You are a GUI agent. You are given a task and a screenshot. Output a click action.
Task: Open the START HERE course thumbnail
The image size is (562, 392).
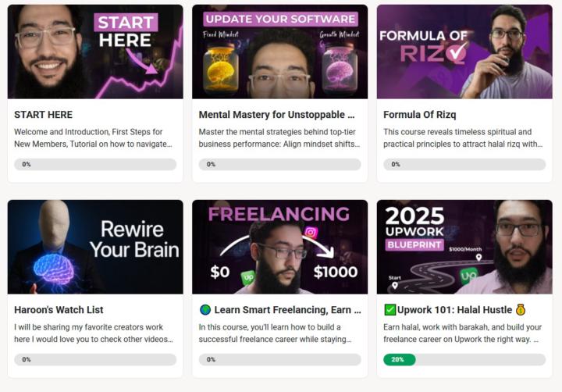tap(95, 52)
